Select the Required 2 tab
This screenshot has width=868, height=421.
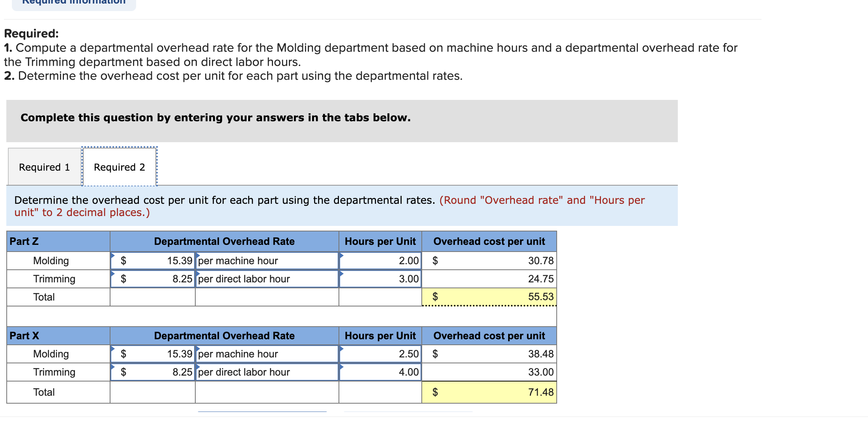coord(119,167)
